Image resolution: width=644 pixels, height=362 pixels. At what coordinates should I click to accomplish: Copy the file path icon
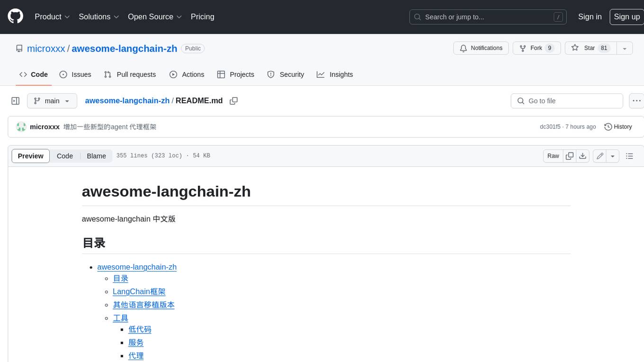coord(233,101)
